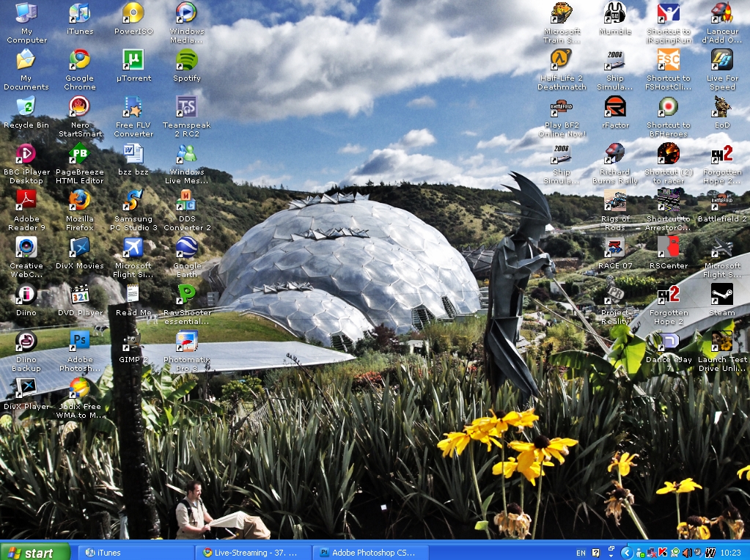Select the Adobe Reader 9 icon
The image size is (750, 560).
point(26,201)
